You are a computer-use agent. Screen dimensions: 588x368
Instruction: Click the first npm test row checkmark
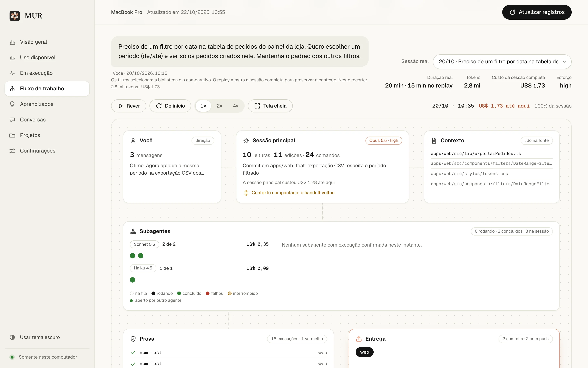coord(133,353)
